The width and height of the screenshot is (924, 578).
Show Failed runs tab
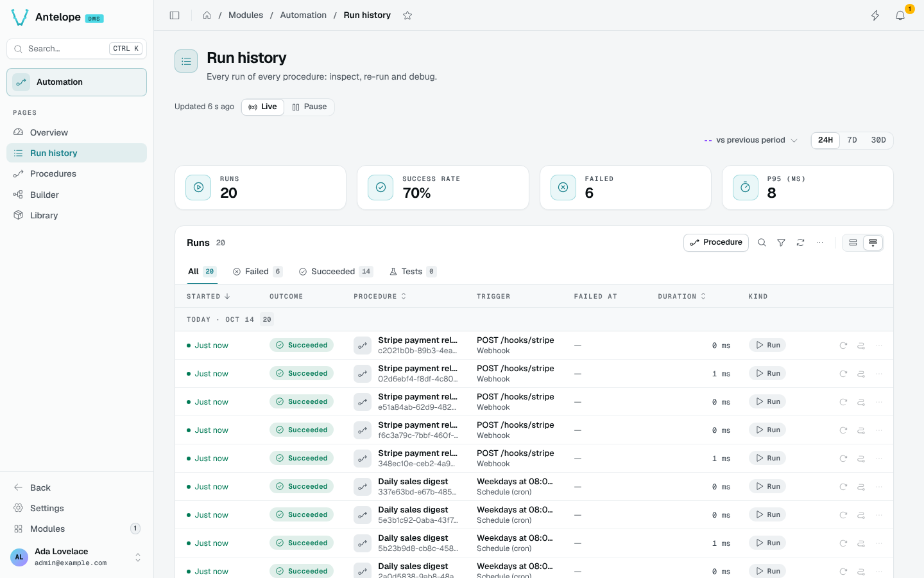[257, 272]
